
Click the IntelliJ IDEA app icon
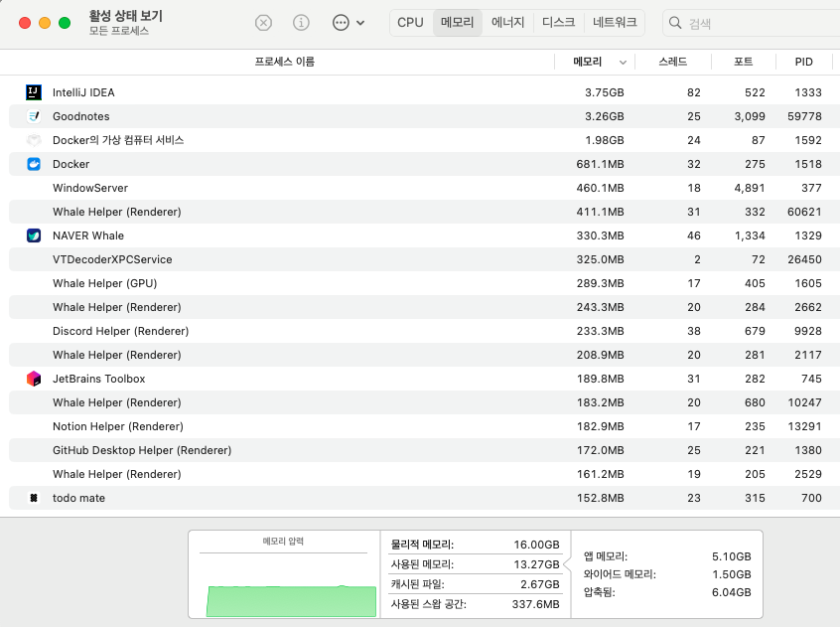tap(34, 92)
